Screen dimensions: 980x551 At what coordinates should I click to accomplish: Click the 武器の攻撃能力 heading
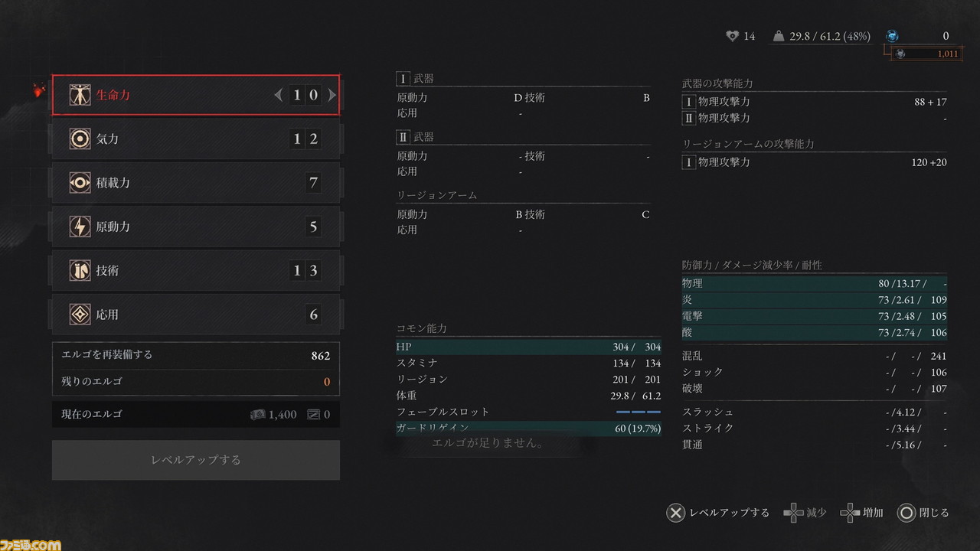point(717,83)
